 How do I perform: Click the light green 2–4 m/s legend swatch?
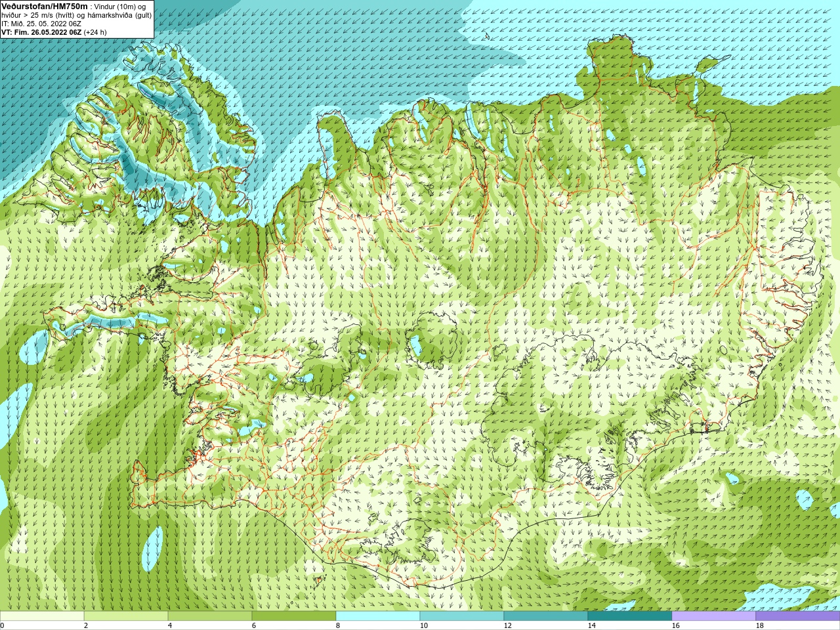126,616
